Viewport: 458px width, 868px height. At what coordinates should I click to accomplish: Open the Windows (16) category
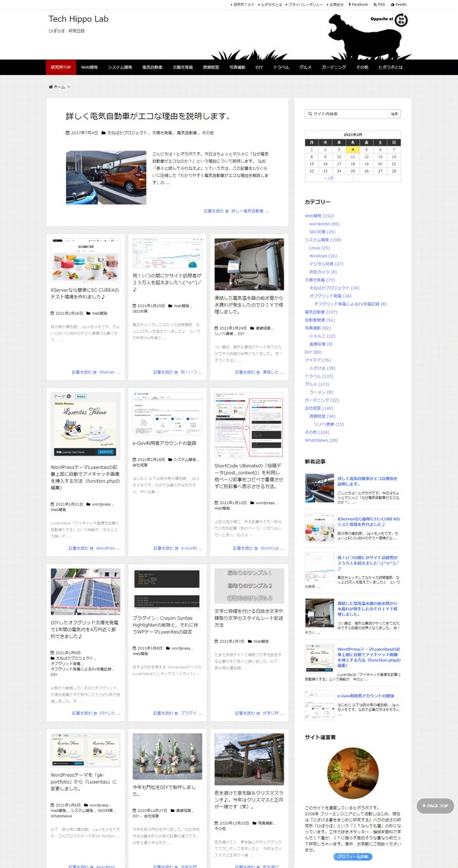click(x=323, y=256)
